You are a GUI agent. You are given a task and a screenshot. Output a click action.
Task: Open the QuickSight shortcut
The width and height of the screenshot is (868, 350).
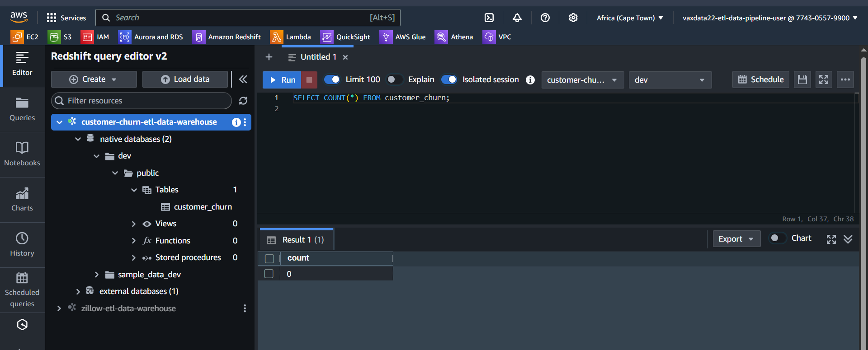pos(345,37)
